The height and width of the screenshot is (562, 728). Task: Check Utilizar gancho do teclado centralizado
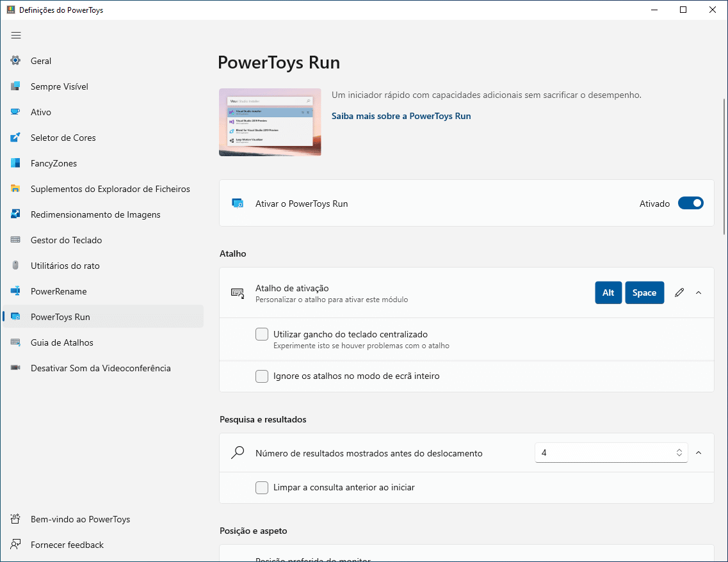click(262, 334)
